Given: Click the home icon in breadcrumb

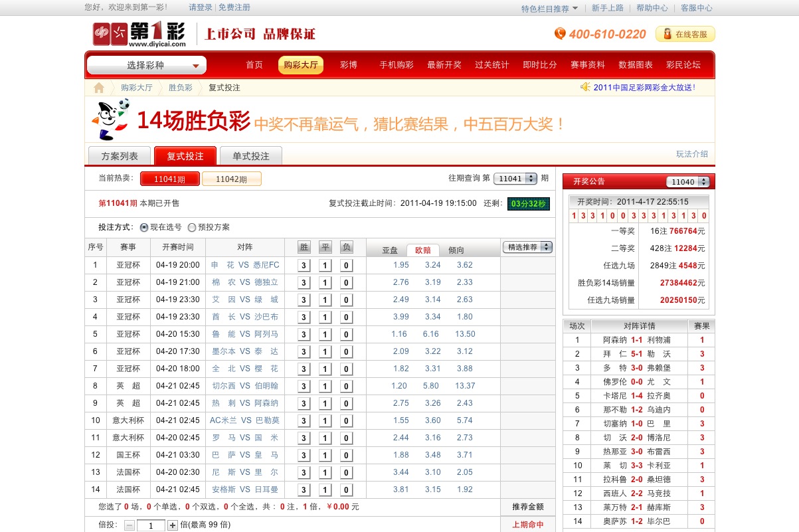Looking at the screenshot, I should (99, 88).
